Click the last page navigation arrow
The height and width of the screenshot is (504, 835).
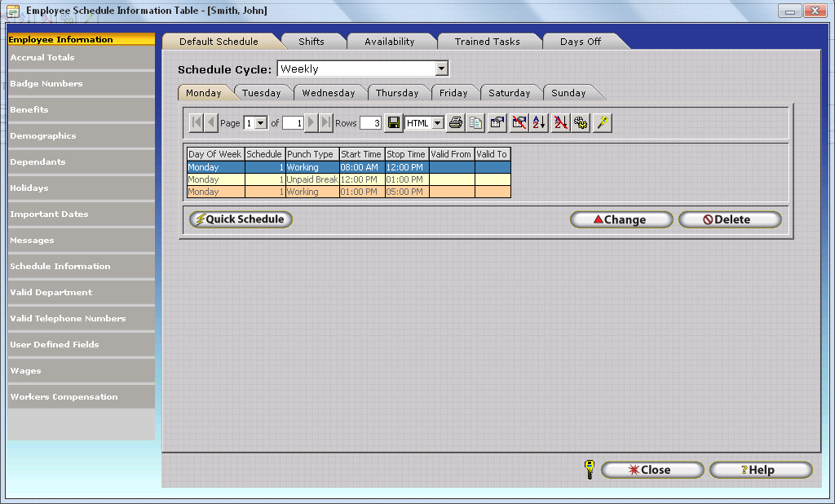[326, 123]
